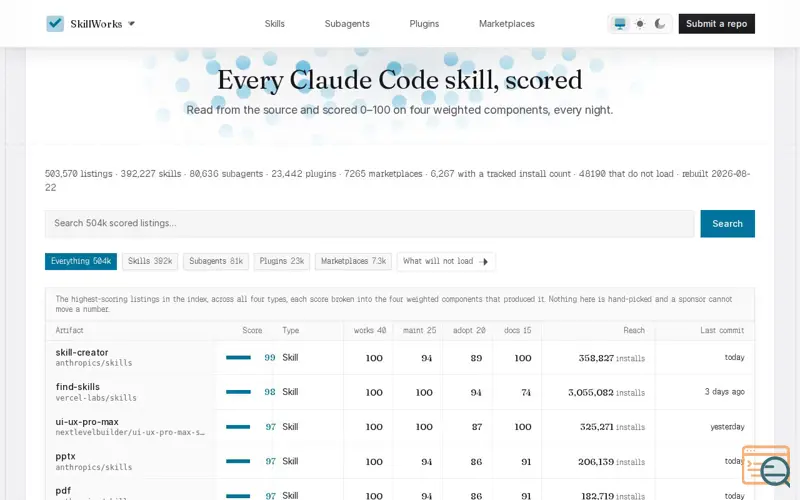The image size is (800, 500).
Task: Expand the SkillWorks dropdown arrow
Action: tap(131, 23)
